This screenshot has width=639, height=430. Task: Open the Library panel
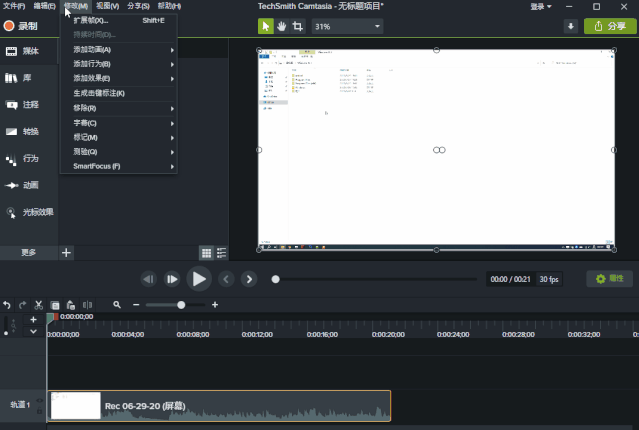[29, 78]
